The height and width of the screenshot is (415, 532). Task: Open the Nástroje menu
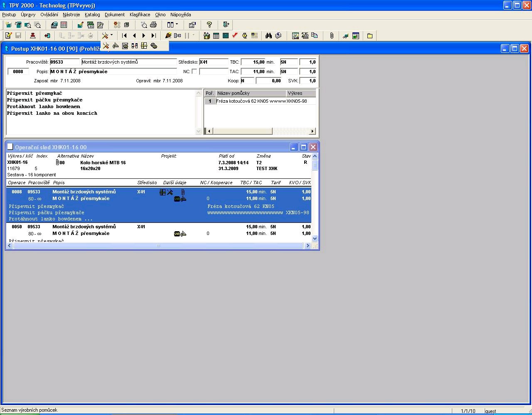[x=71, y=15]
